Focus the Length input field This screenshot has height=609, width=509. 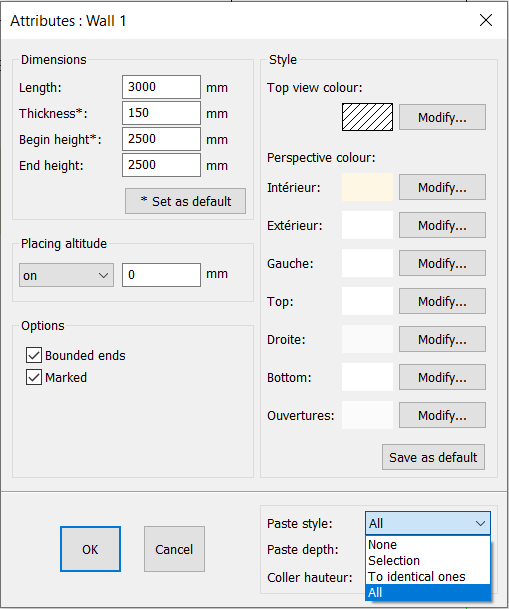click(162, 87)
